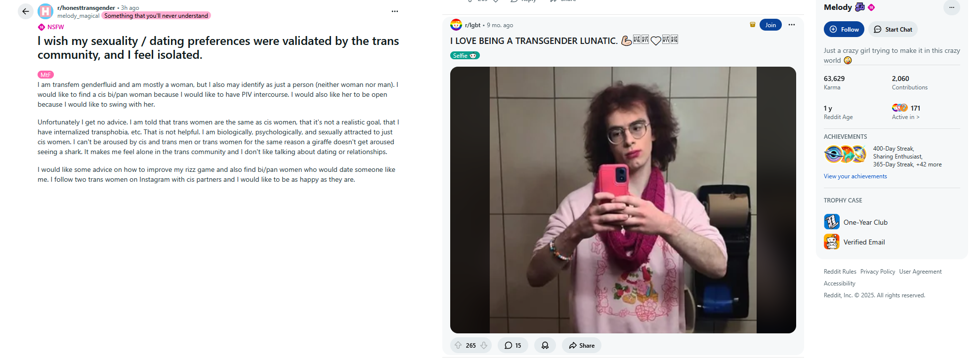The width and height of the screenshot is (980, 362).
Task: Open the r/honesttransgender subreddit link
Action: tap(86, 8)
